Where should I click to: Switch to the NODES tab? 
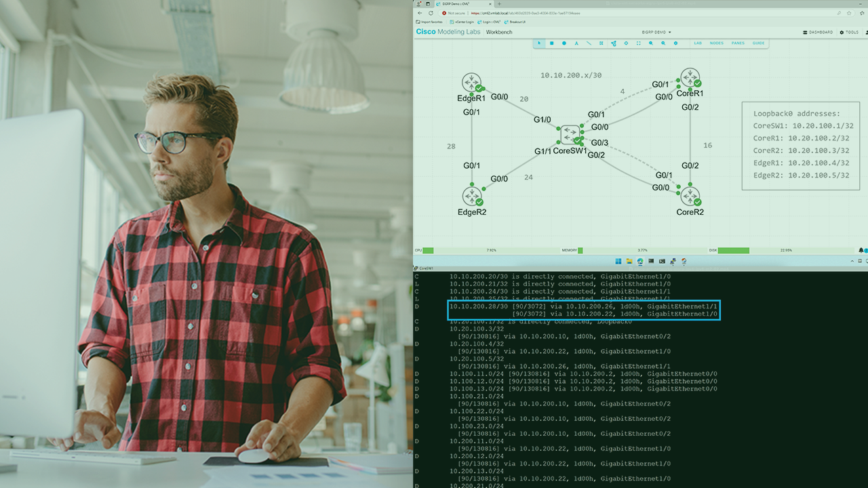(717, 43)
